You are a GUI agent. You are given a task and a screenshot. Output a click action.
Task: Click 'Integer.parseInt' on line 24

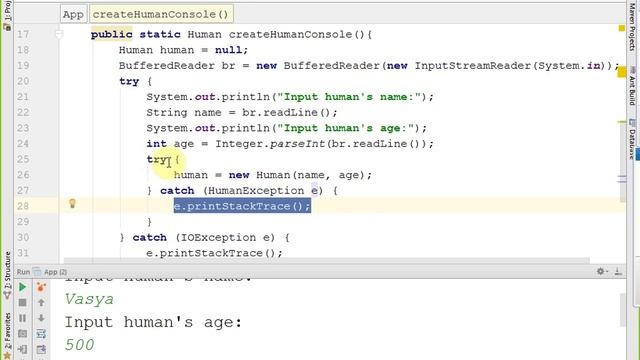pyautogui.click(x=270, y=144)
